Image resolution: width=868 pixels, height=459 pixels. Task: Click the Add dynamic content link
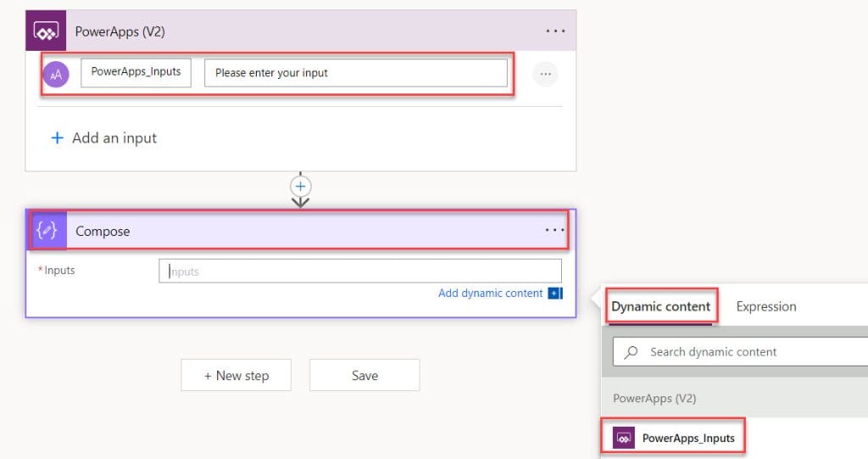(491, 294)
